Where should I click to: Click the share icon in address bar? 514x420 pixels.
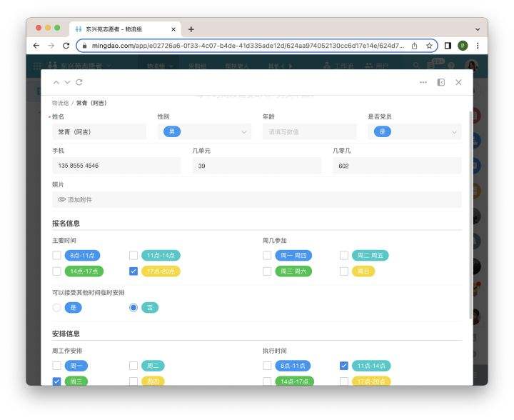coord(414,45)
